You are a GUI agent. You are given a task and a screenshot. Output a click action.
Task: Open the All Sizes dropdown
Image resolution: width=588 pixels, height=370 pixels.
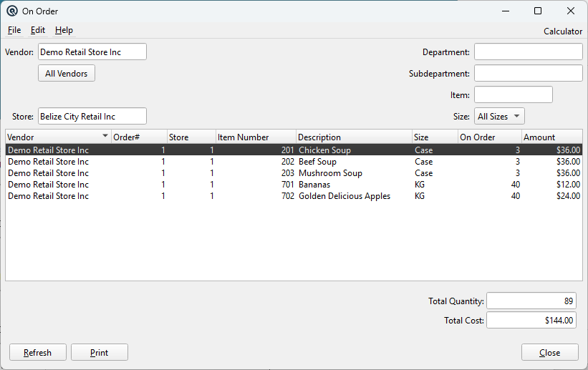pos(499,116)
